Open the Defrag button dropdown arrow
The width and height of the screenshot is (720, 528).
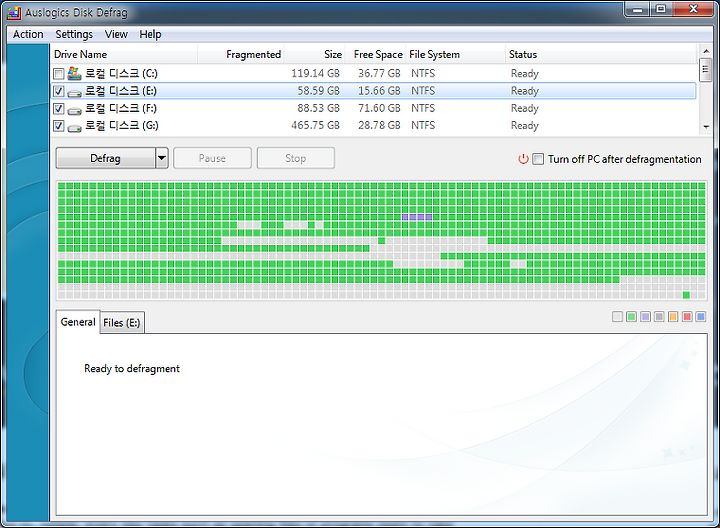[x=162, y=158]
